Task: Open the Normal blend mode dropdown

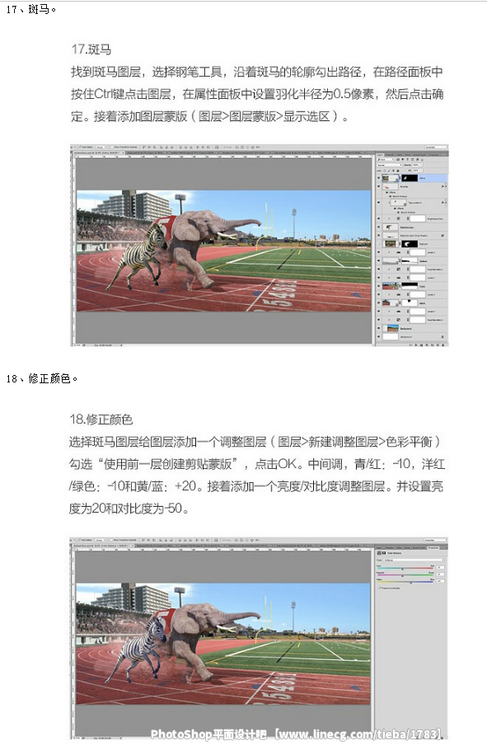Action: [389, 165]
